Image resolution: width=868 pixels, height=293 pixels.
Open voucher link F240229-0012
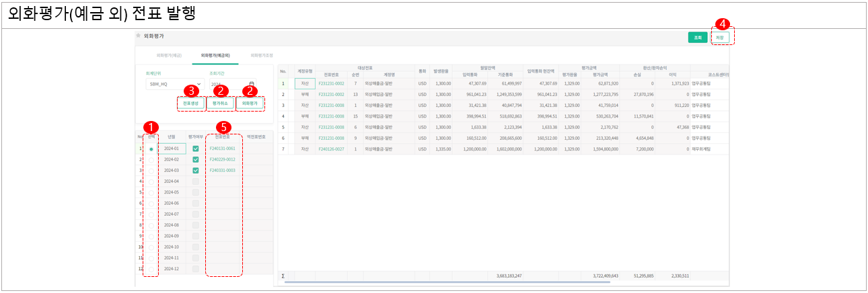point(222,160)
